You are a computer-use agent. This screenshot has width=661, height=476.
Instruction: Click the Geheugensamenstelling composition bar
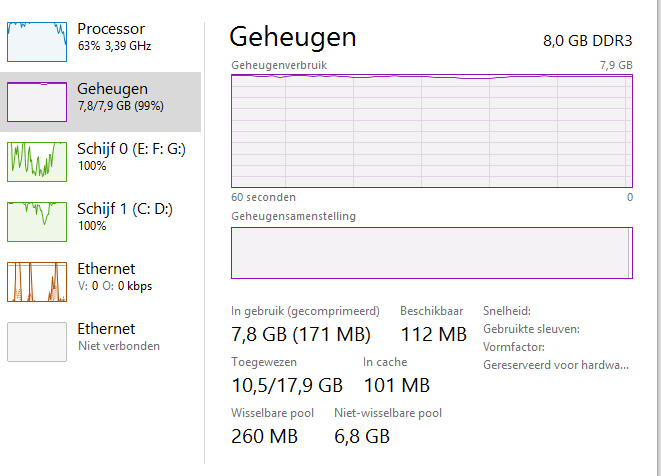431,253
